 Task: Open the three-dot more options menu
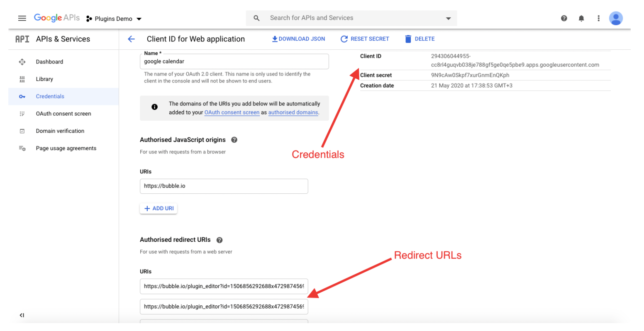coord(598,18)
